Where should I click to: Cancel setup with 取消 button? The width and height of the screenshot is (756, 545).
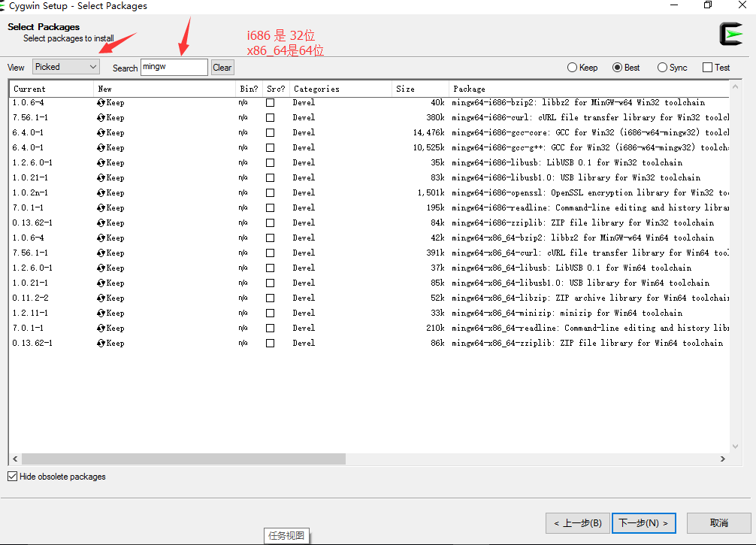pyautogui.click(x=719, y=523)
